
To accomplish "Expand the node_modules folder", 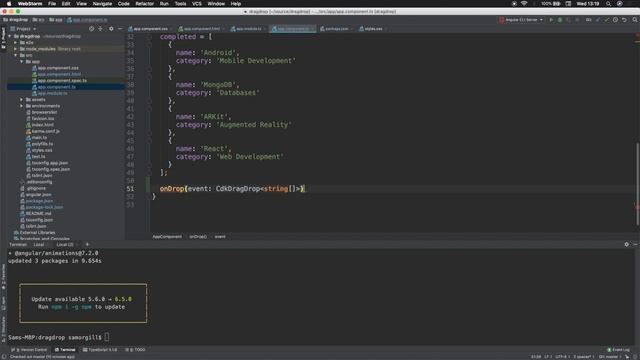I will [x=16, y=49].
